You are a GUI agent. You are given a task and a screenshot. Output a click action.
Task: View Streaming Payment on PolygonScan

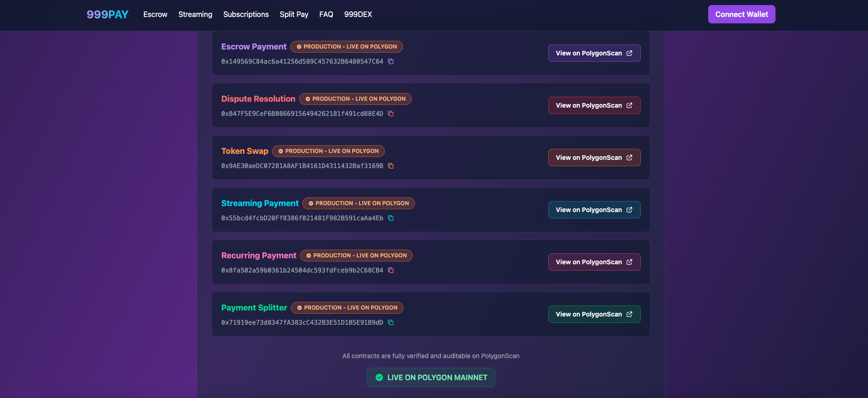tap(594, 210)
